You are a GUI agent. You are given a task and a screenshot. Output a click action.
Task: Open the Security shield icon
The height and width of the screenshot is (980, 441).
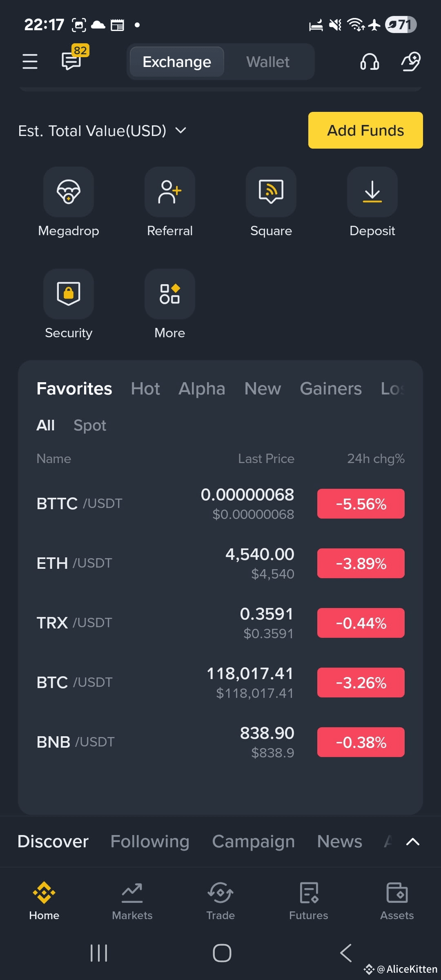pyautogui.click(x=69, y=294)
